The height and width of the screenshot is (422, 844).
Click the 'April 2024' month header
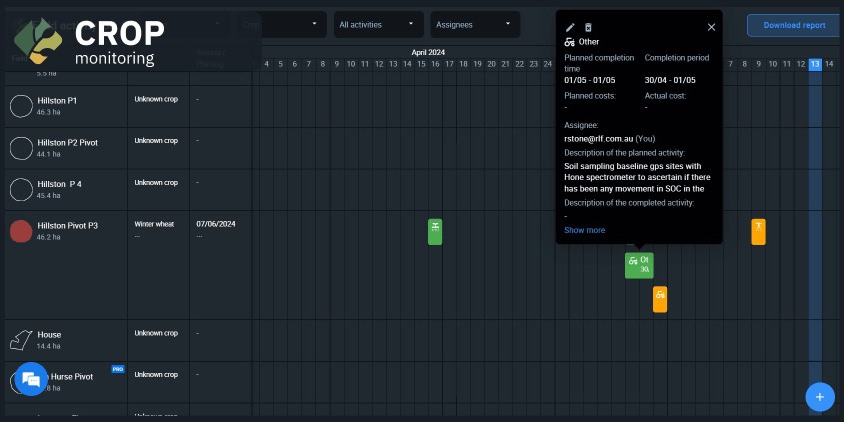coord(428,53)
